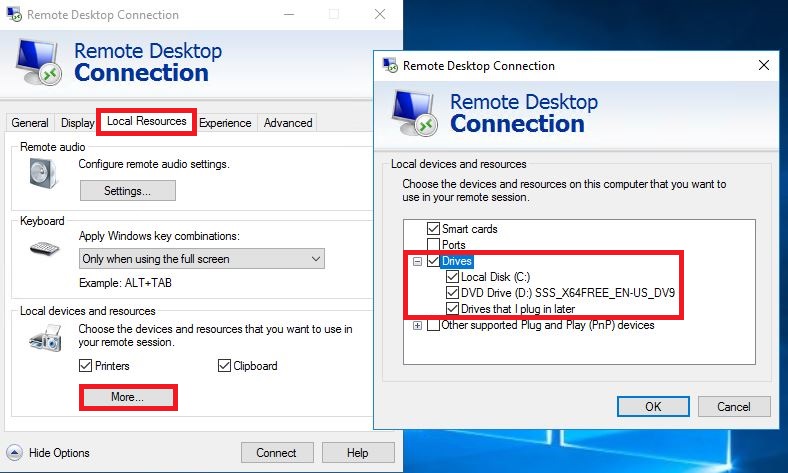The height and width of the screenshot is (473, 788).
Task: Toggle the Clipboard checkbox
Action: 224,366
